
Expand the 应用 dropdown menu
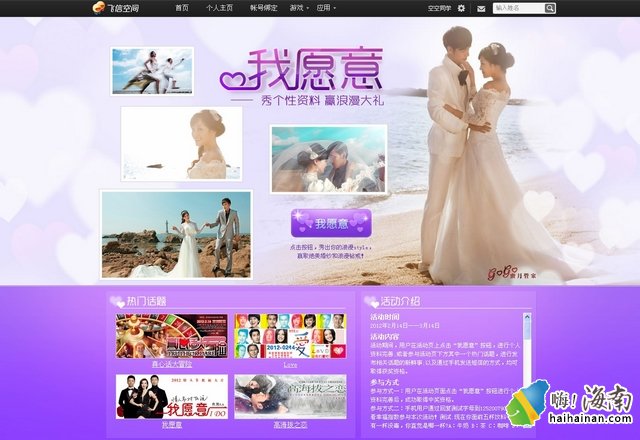pos(326,8)
